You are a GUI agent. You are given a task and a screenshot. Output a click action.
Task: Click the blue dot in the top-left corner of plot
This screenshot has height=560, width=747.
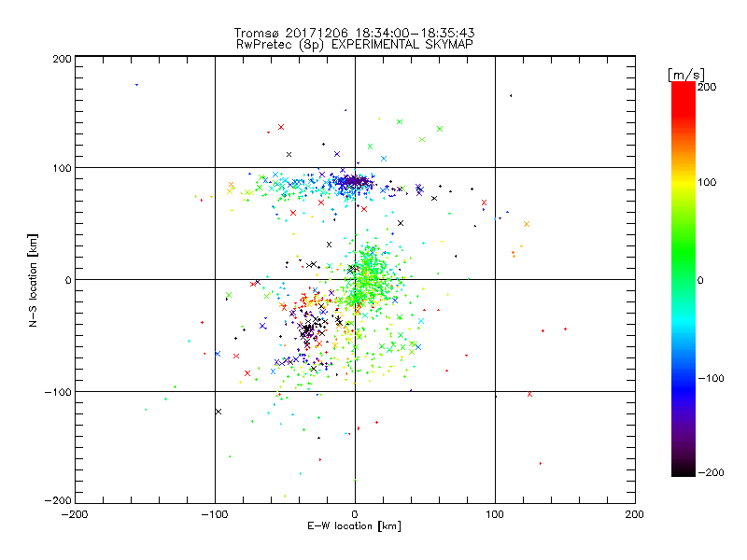pos(136,85)
